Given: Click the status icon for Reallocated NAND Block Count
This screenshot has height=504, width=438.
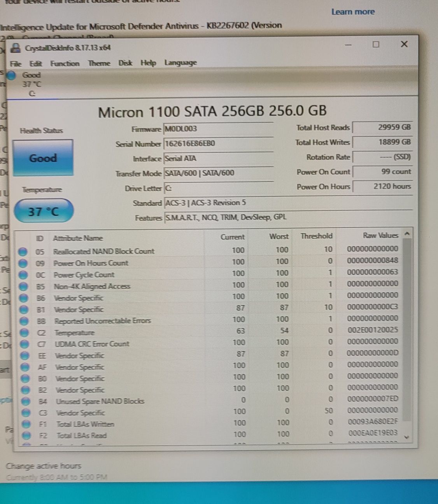Looking at the screenshot, I should (x=23, y=252).
